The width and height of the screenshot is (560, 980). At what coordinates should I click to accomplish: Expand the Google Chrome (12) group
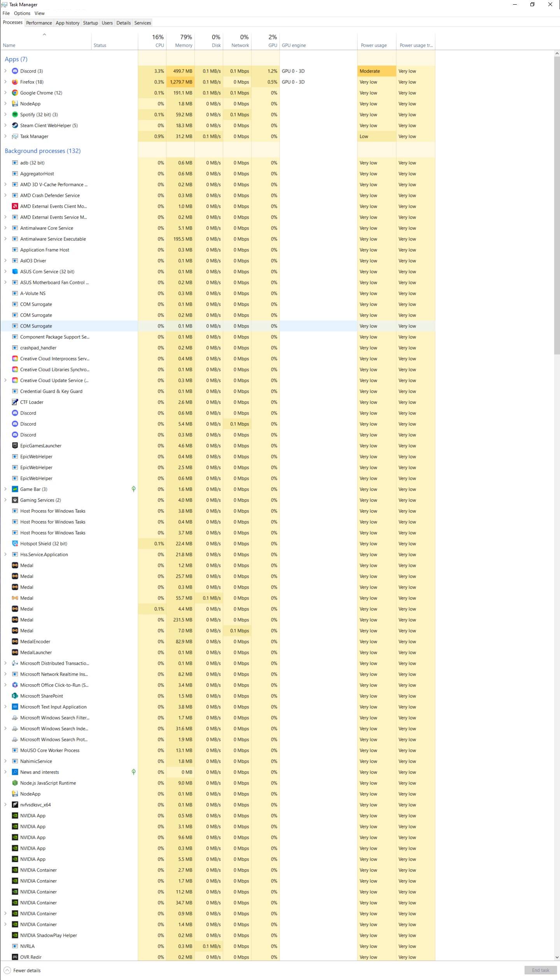[5, 93]
